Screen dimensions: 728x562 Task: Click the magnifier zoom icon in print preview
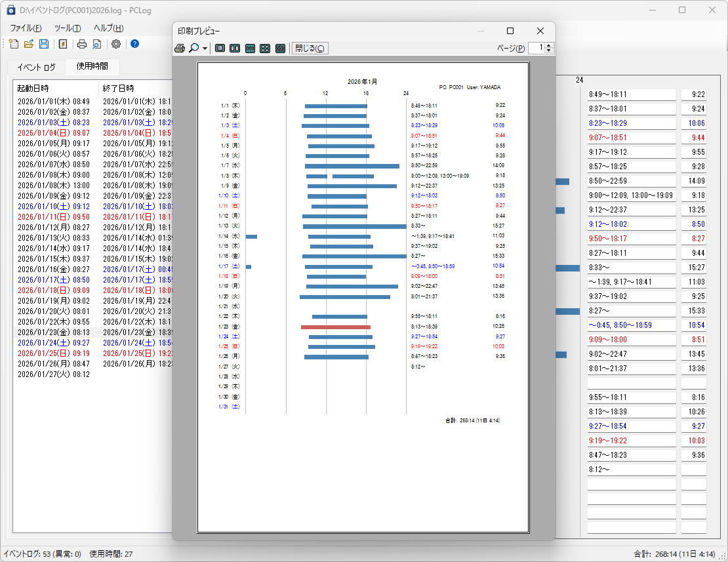coord(193,48)
